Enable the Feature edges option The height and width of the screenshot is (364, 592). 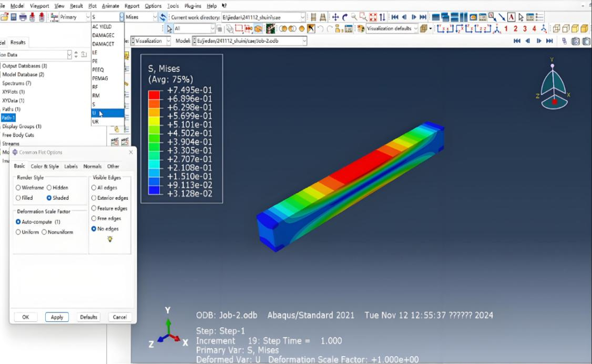click(x=94, y=209)
